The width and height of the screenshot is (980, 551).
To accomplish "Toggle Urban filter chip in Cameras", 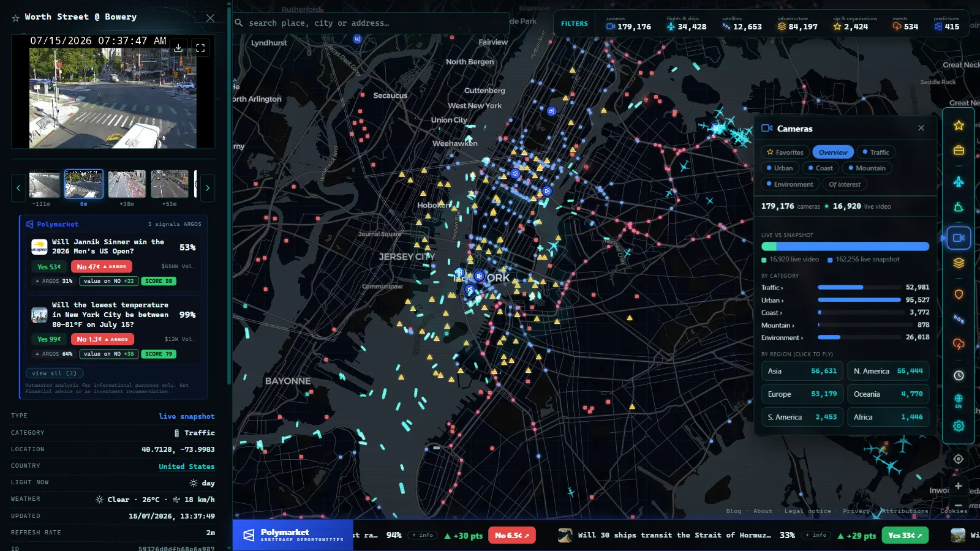I will click(779, 168).
